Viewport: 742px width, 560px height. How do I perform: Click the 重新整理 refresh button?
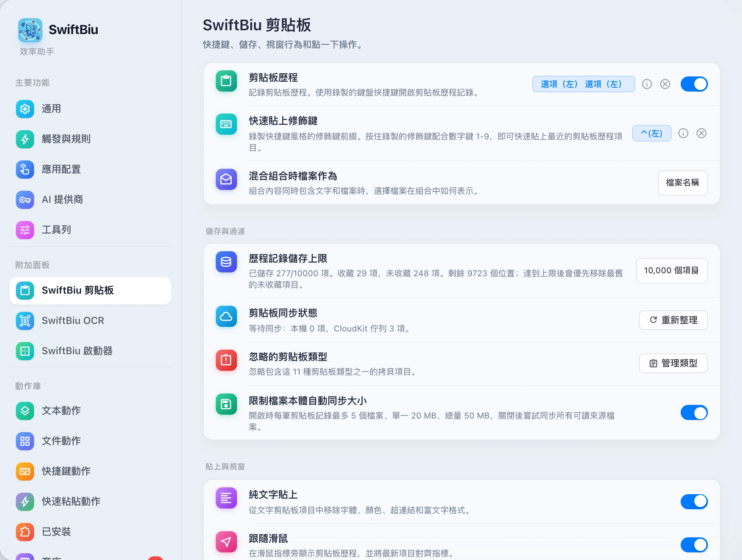pyautogui.click(x=673, y=320)
